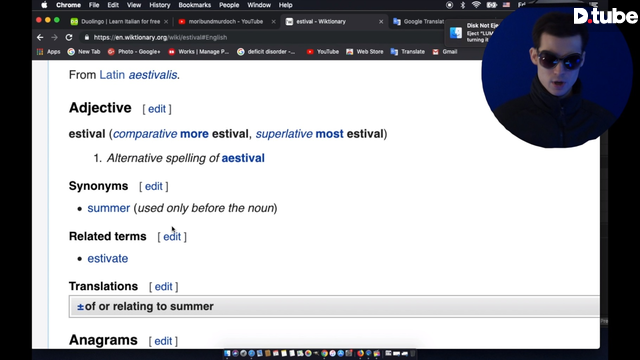Click the screen recording status icon
The width and height of the screenshot is (640, 360).
pos(449,5)
